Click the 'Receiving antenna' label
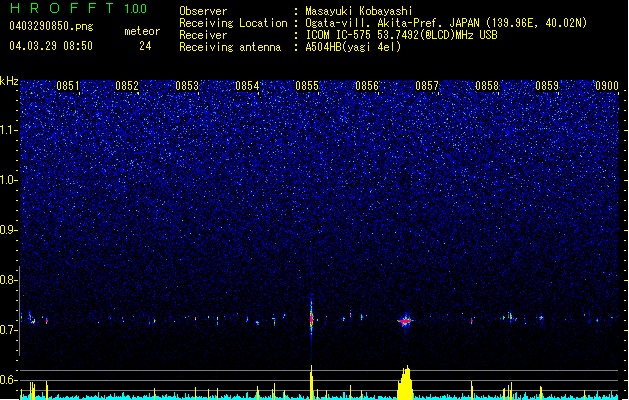This screenshot has width=629, height=400. 230,47
